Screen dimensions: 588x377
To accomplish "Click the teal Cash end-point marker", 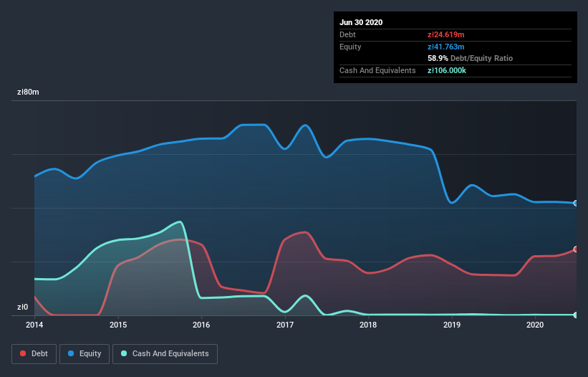I will [576, 315].
